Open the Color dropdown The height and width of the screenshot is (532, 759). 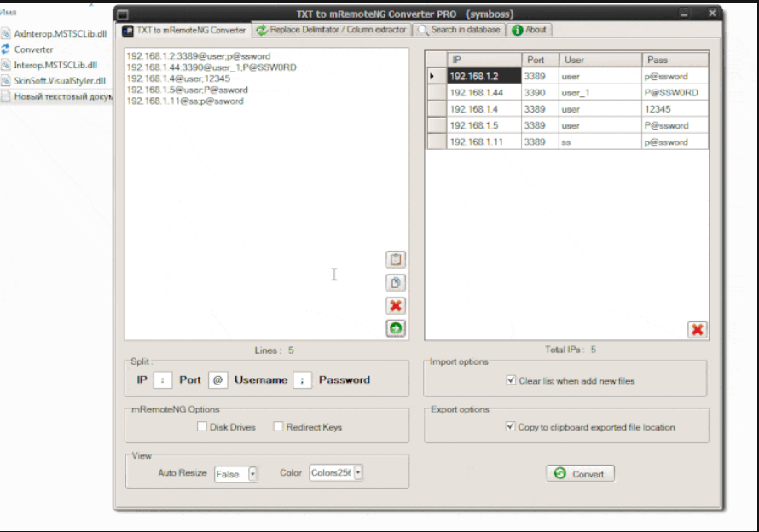[x=358, y=472]
